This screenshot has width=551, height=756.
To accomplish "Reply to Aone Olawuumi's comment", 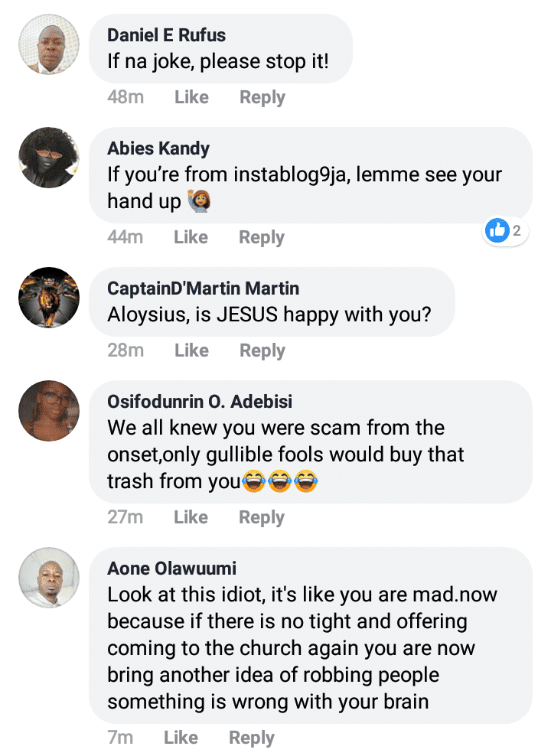I will pos(251,738).
